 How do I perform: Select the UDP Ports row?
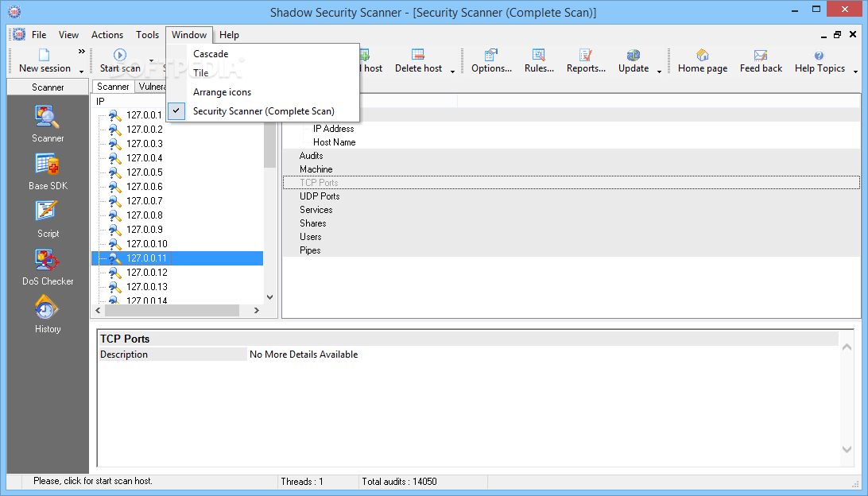point(572,196)
